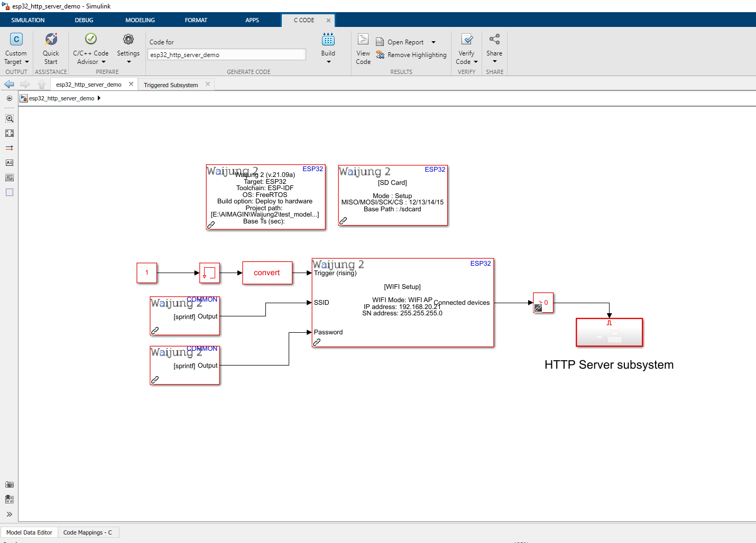The height and width of the screenshot is (543, 756).
Task: Switch to the MODELING tab
Action: [x=140, y=20]
